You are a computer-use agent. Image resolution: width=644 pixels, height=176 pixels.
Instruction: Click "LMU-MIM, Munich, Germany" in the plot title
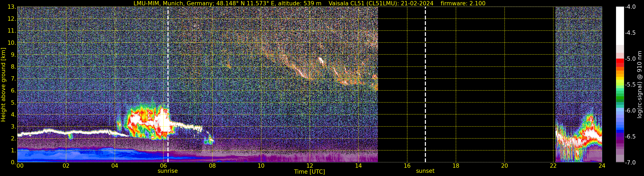pos(173,3)
